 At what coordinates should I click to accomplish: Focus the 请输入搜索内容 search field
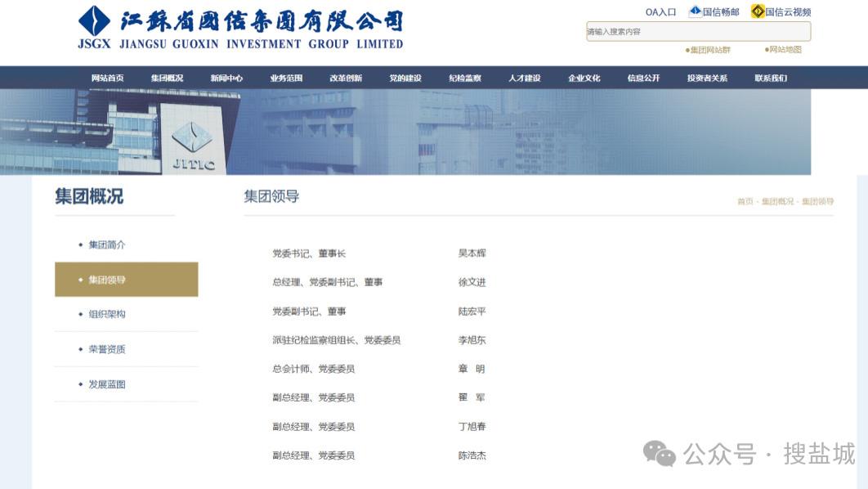click(x=699, y=32)
